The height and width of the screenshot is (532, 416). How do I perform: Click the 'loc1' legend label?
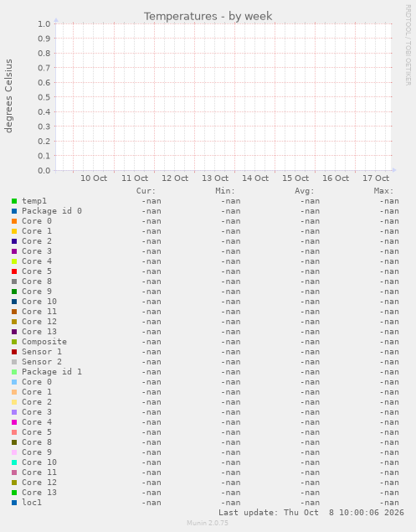pyautogui.click(x=32, y=503)
